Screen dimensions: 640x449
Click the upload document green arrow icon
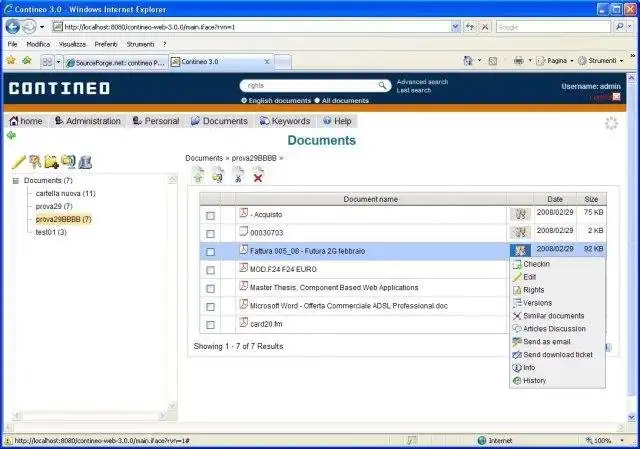point(198,176)
